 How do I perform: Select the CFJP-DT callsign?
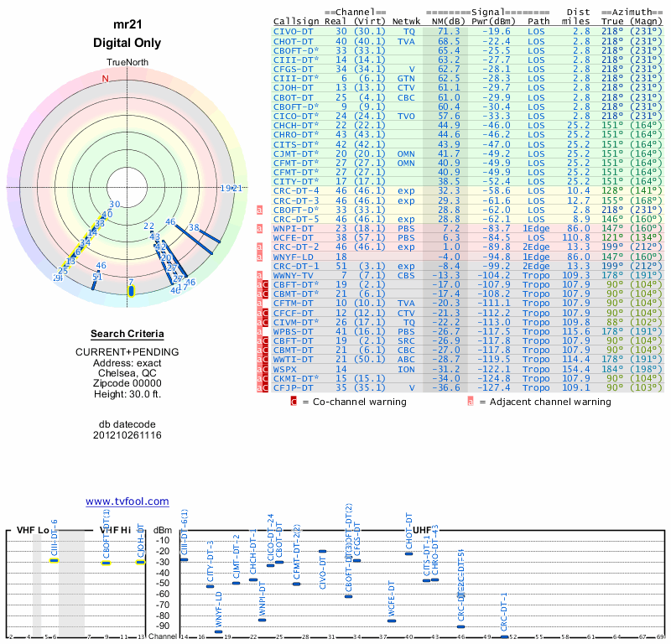pos(293,387)
